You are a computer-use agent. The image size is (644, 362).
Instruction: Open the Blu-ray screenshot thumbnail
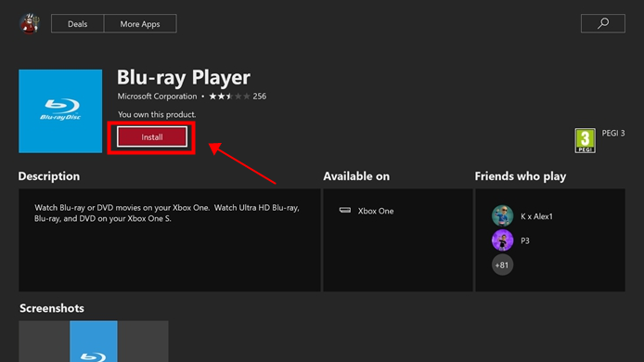pos(94,342)
